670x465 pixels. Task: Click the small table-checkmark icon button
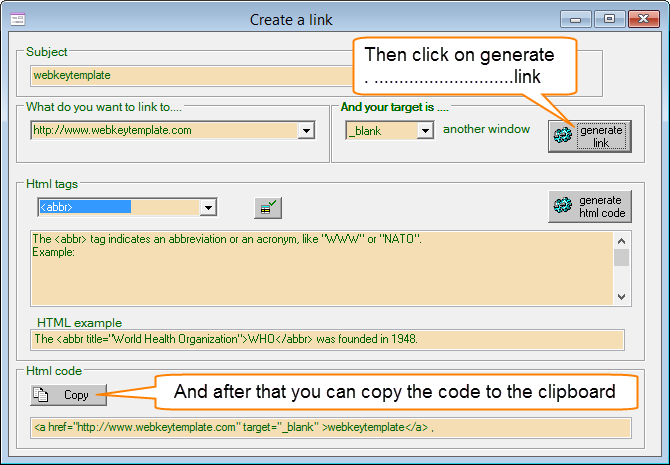point(268,208)
